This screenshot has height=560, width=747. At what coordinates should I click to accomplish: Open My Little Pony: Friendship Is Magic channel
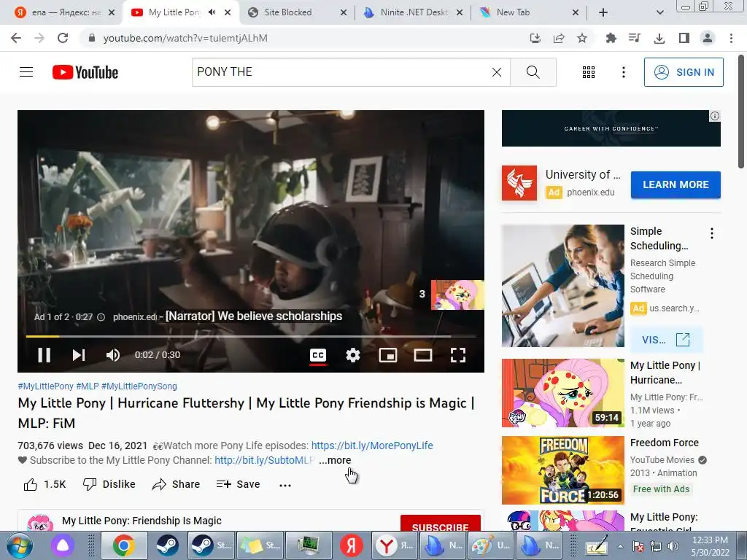pos(142,521)
